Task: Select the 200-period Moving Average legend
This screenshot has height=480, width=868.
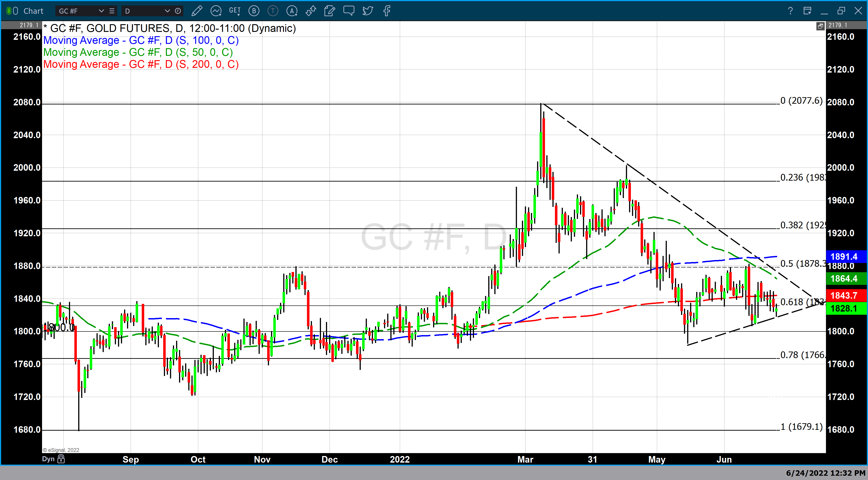Action: (141, 64)
